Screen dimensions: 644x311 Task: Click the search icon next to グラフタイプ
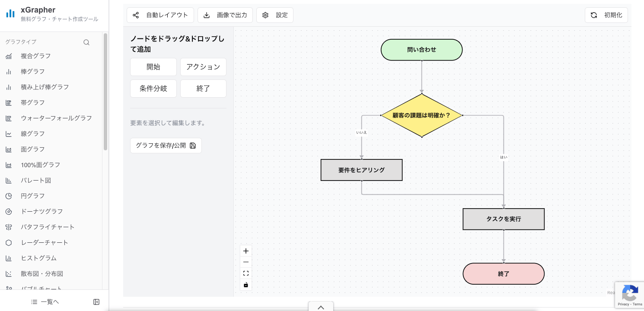86,42
